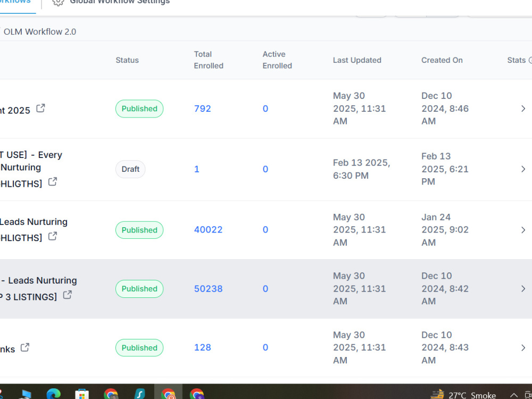Open external link icon beside 'nks' workflow
The height and width of the screenshot is (399, 532).
point(25,347)
